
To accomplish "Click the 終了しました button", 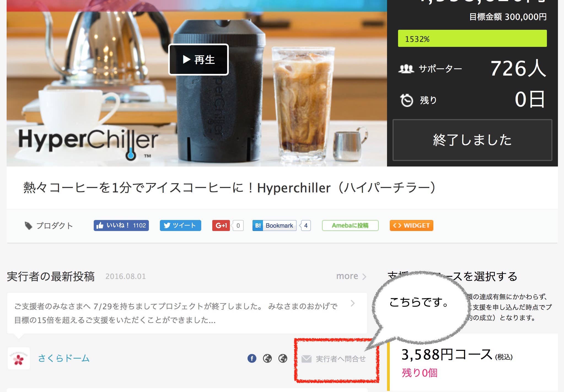I will pos(472,140).
